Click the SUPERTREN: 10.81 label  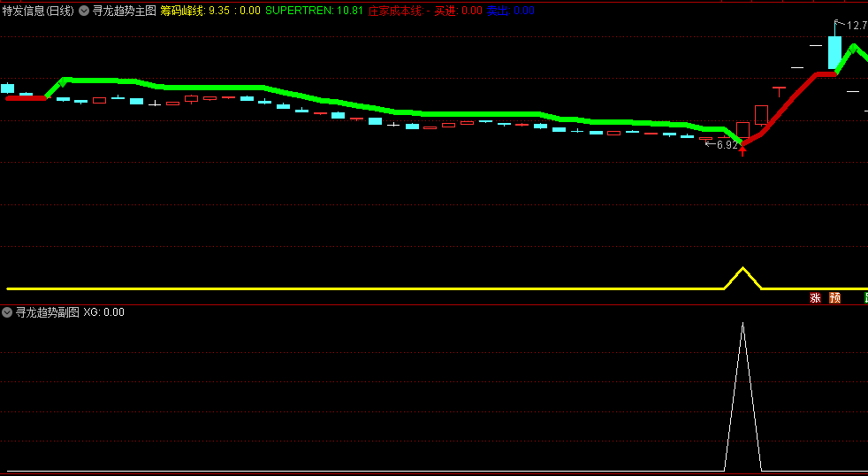(315, 11)
